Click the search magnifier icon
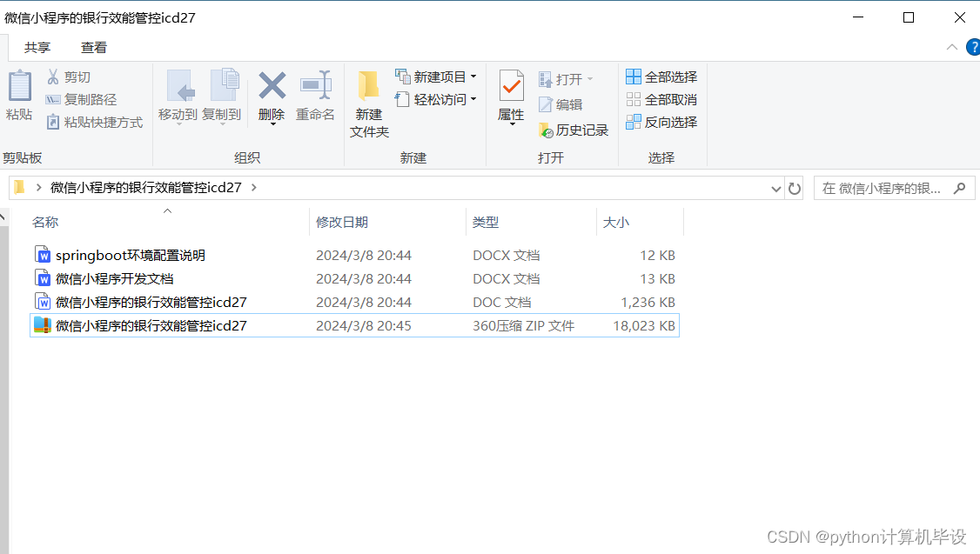The width and height of the screenshot is (980, 554). tap(960, 188)
